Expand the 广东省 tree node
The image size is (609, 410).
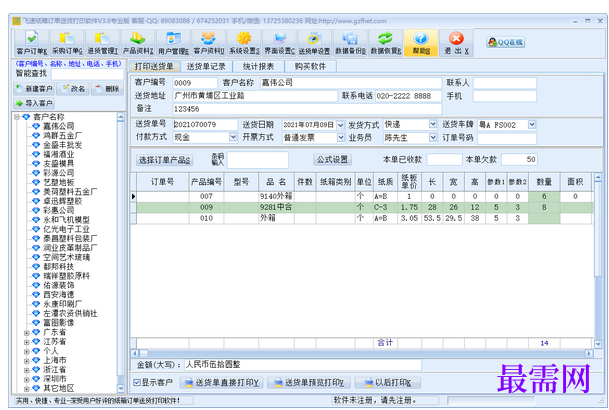(26, 333)
